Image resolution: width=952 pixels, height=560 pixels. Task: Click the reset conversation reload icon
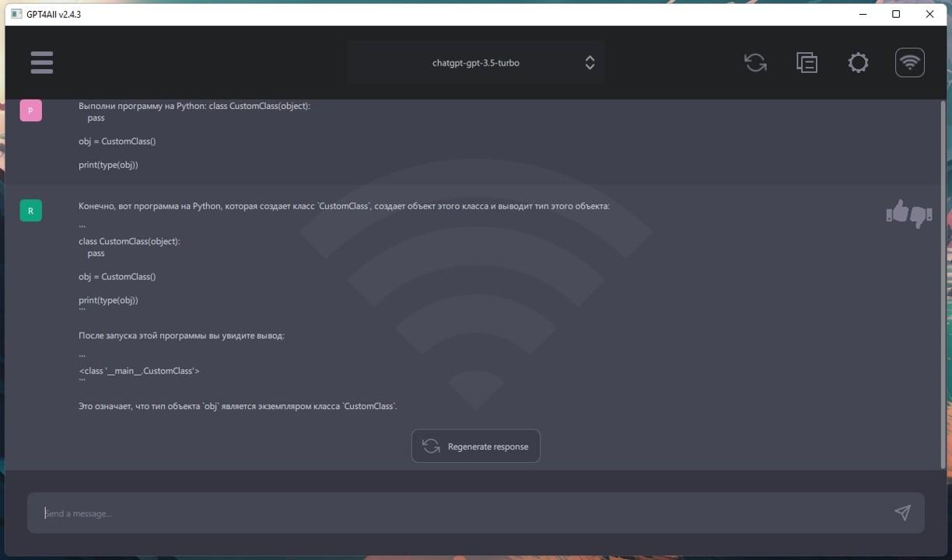pyautogui.click(x=755, y=63)
